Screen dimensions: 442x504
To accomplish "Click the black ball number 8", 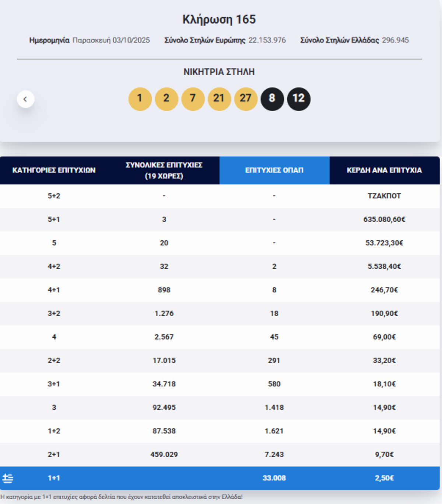I will 272,99.
